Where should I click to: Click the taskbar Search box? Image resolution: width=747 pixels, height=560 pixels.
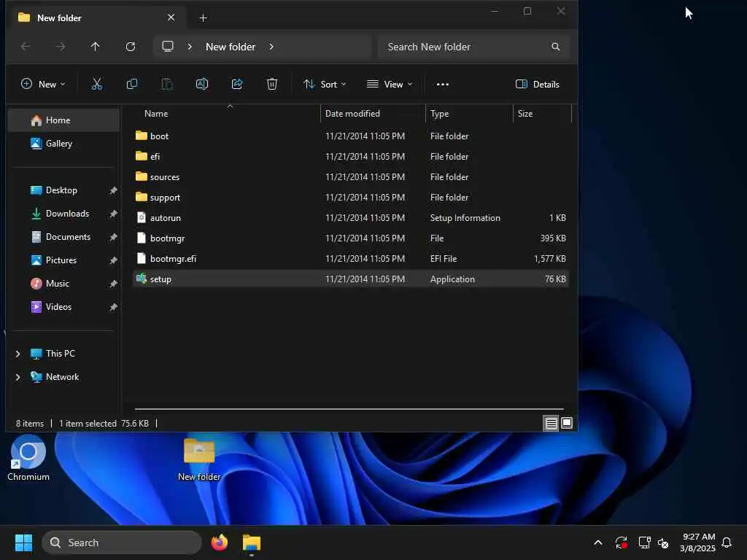click(x=122, y=542)
